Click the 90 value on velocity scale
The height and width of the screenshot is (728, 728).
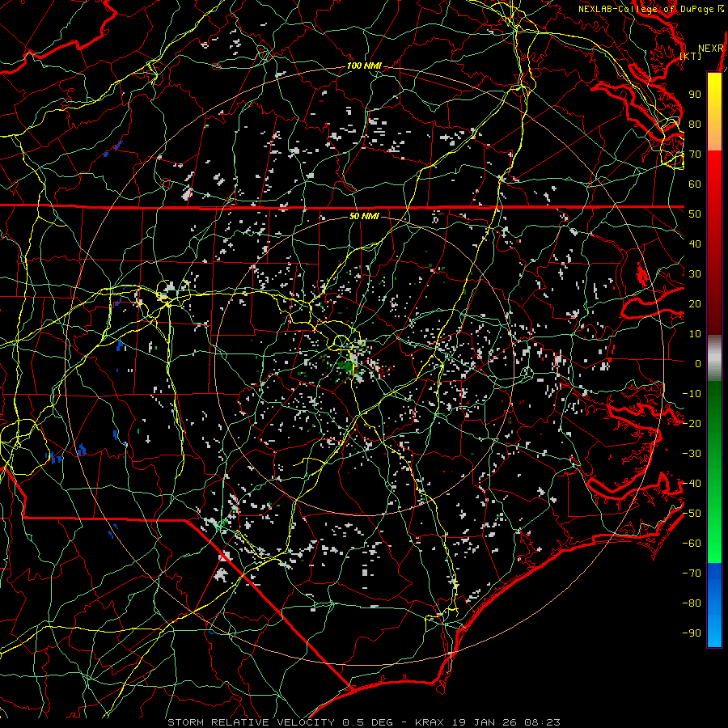click(x=695, y=95)
